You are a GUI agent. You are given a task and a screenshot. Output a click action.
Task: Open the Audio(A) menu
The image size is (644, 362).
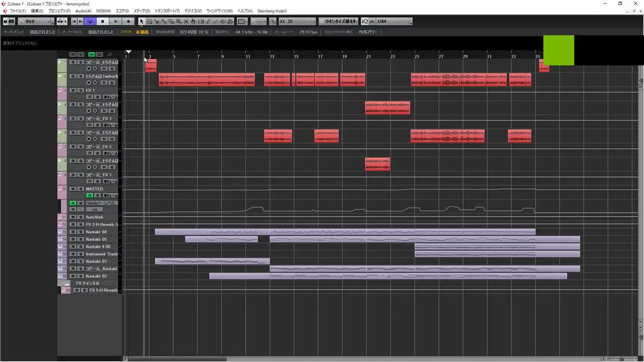point(83,11)
